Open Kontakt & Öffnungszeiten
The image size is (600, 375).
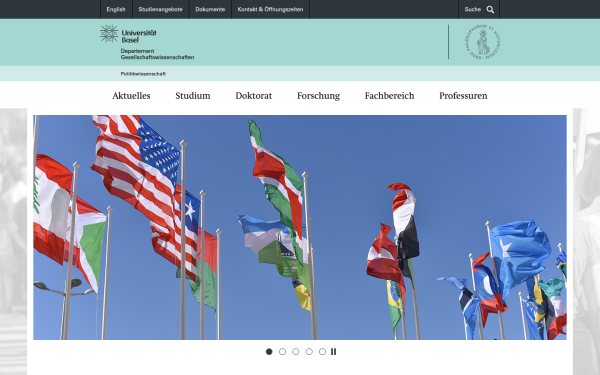(x=270, y=10)
